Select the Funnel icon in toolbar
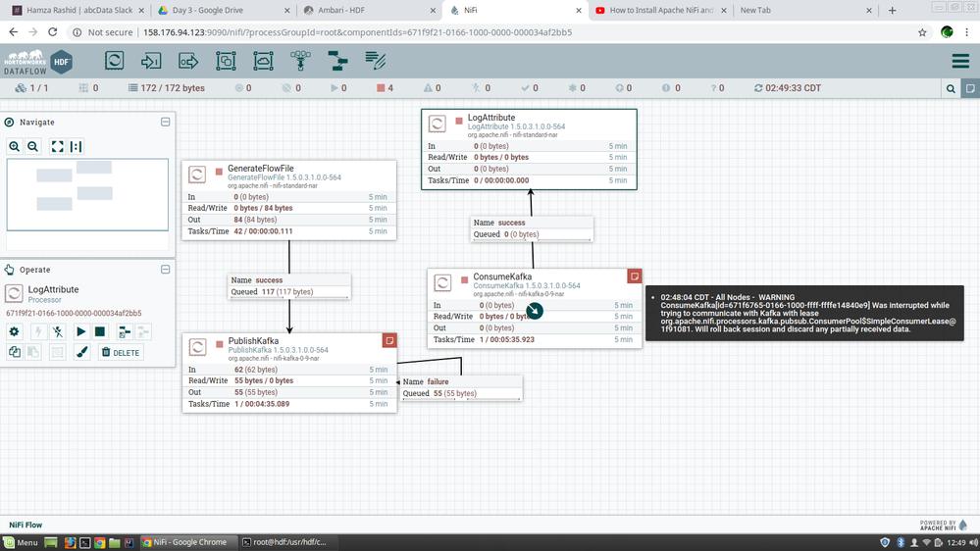This screenshot has width=980, height=551. point(300,61)
